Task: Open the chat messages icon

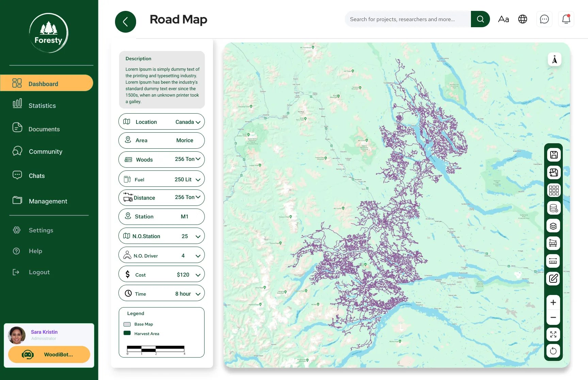Action: 544,19
